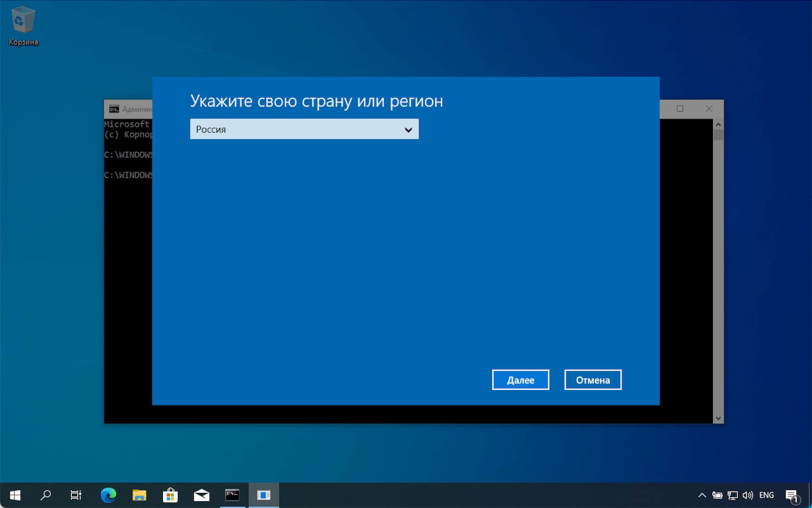The width and height of the screenshot is (812, 508).
Task: Expand the country dropdown showing Россия
Action: point(303,129)
